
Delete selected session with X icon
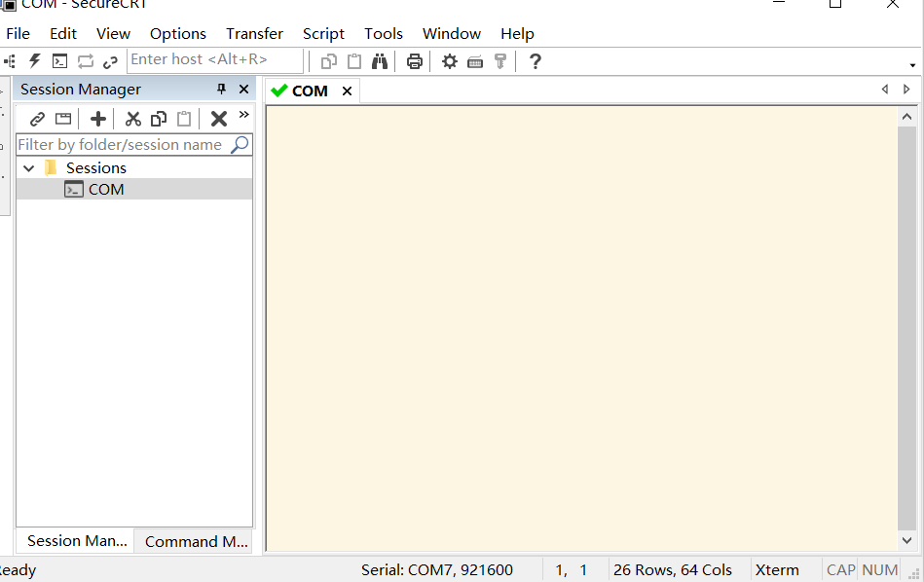pos(219,119)
